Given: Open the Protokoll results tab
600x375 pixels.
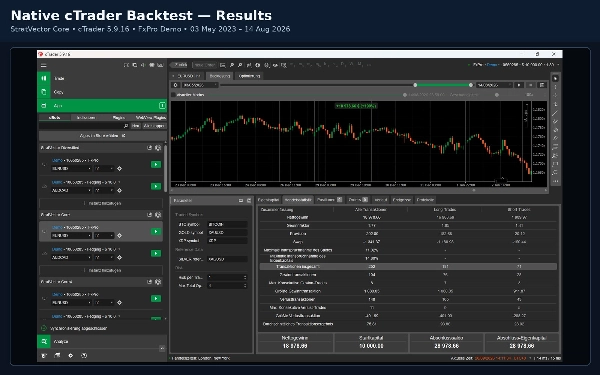Looking at the screenshot, I should pos(425,200).
